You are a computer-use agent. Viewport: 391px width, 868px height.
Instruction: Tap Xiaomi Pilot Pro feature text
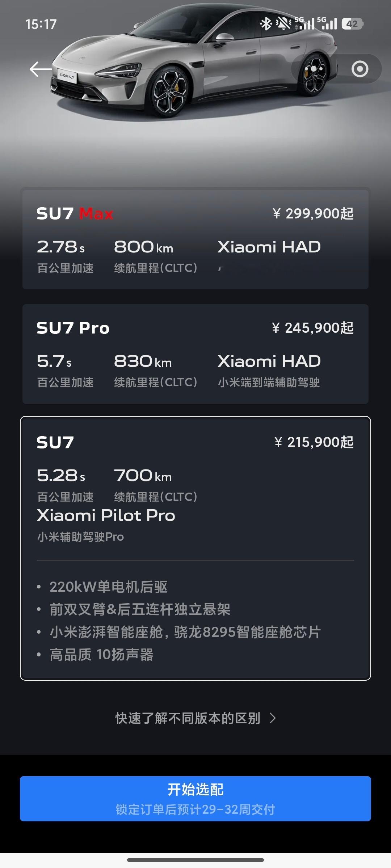[x=106, y=515]
